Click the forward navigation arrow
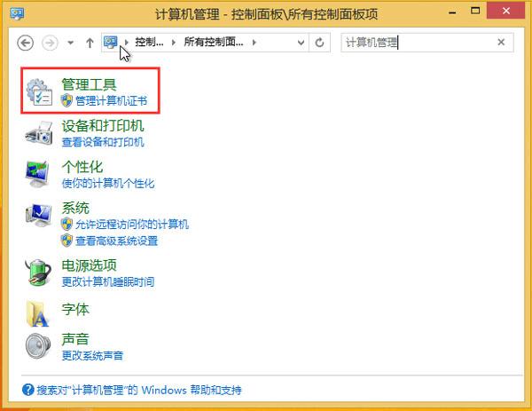 click(50, 43)
